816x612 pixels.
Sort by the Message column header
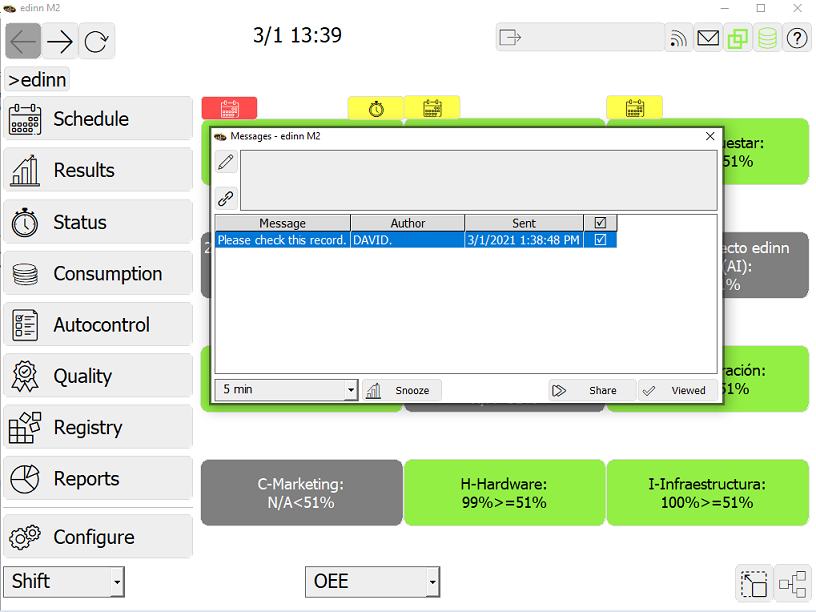283,223
